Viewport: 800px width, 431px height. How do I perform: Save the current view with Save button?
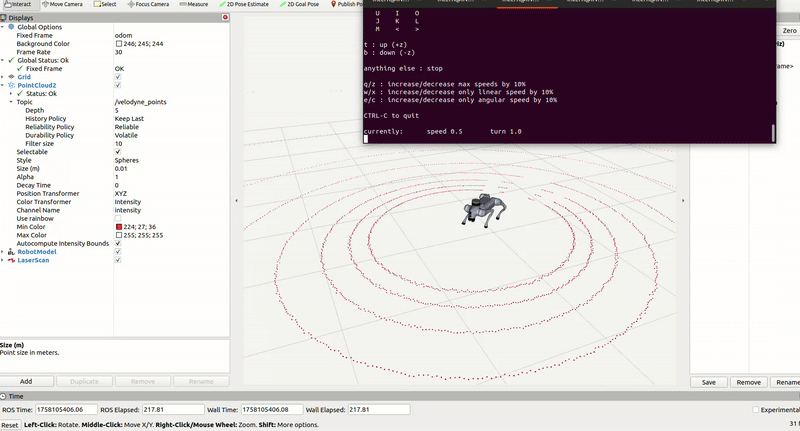[708, 382]
